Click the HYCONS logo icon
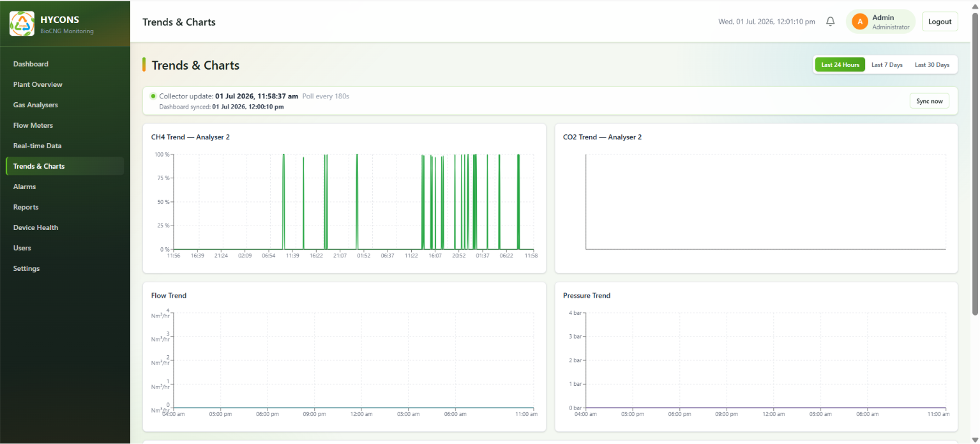The image size is (980, 444). pyautogui.click(x=22, y=24)
